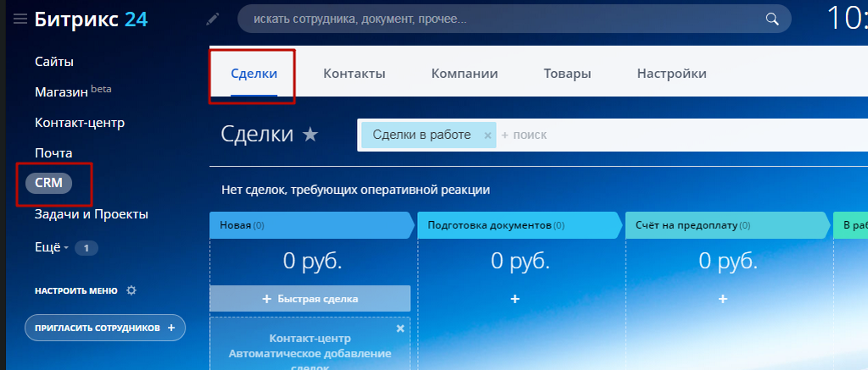Open the Товары tab
868x370 pixels.
tap(567, 74)
